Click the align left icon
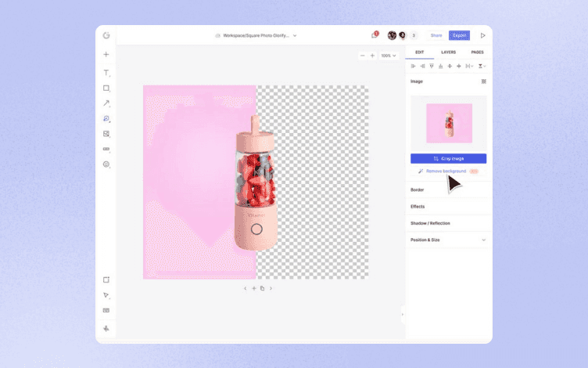 [414, 66]
